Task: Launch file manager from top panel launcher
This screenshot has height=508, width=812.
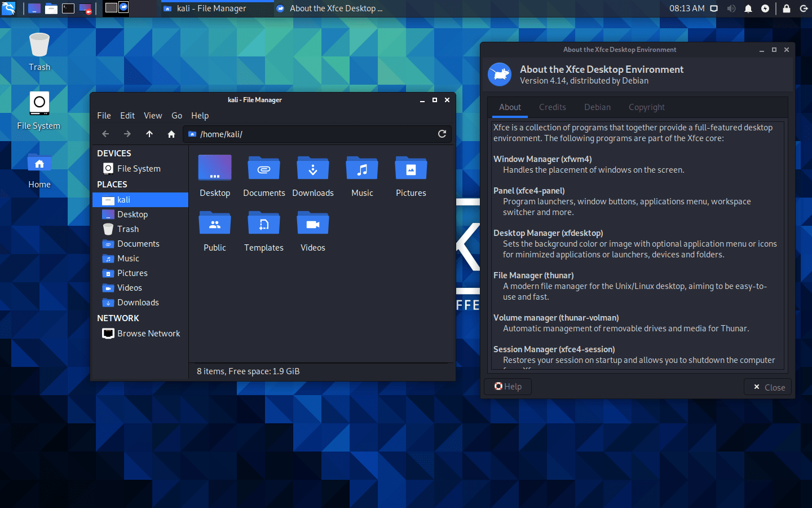Action: pos(51,8)
